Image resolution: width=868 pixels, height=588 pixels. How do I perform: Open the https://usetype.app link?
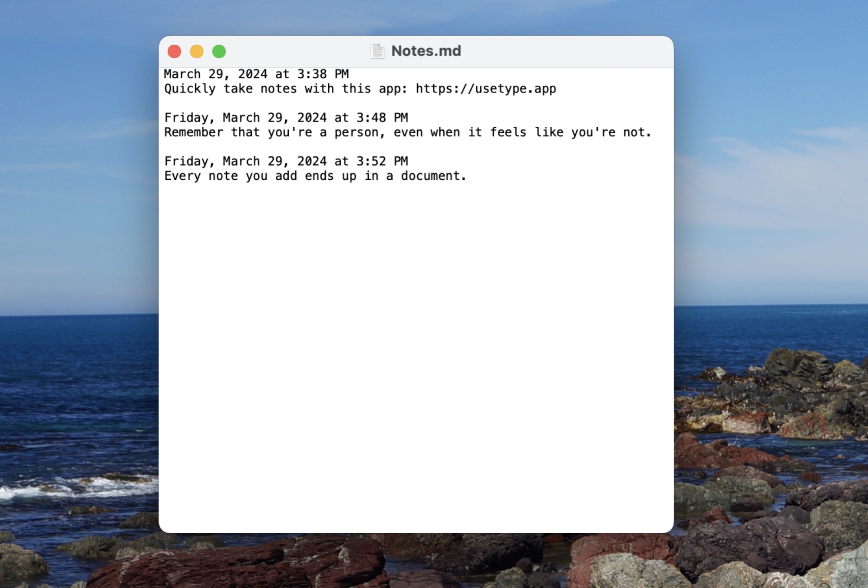[x=486, y=89]
